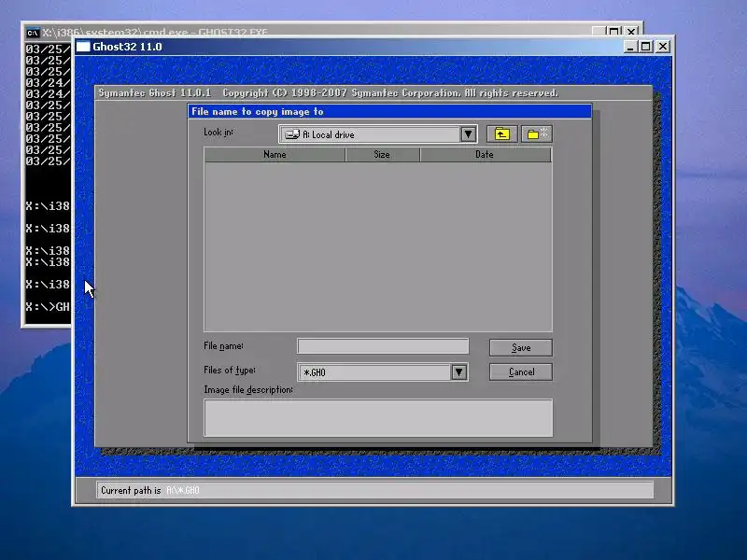The height and width of the screenshot is (560, 747).
Task: Open cmd.exe window system menu icon
Action: [33, 33]
